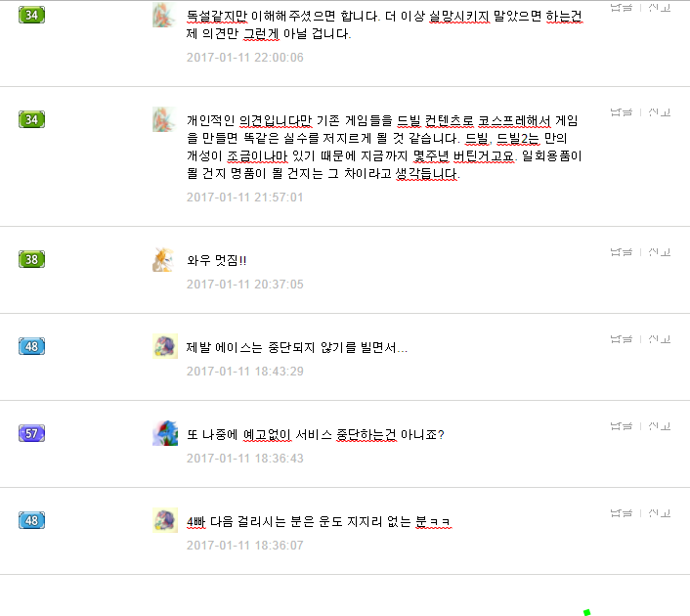Click the level 57 badge icon

31,433
